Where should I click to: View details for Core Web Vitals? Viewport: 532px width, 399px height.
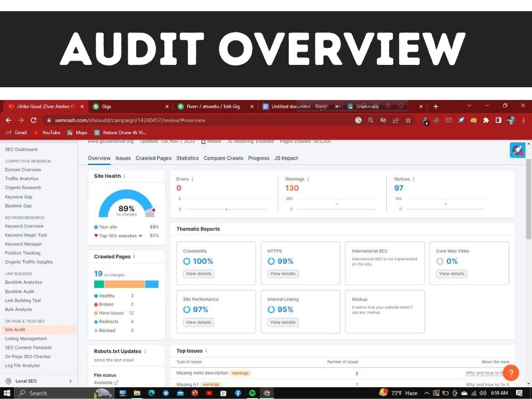pyautogui.click(x=452, y=274)
